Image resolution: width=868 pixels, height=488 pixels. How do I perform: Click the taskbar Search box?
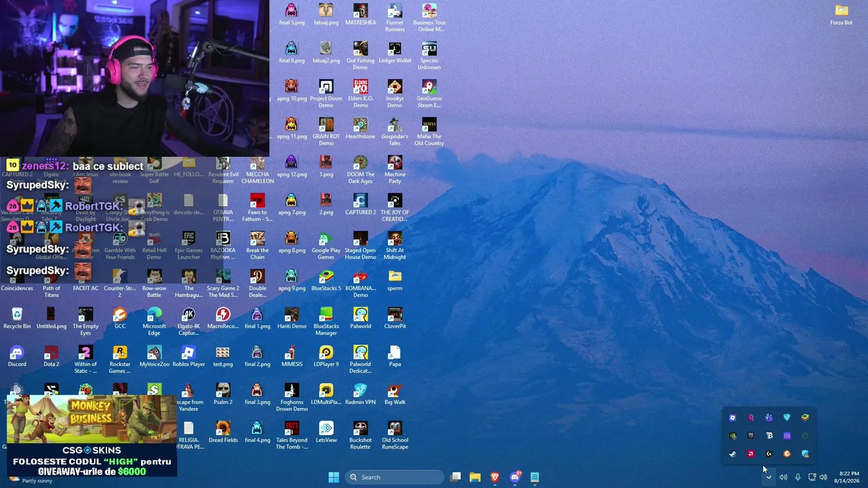click(x=394, y=477)
